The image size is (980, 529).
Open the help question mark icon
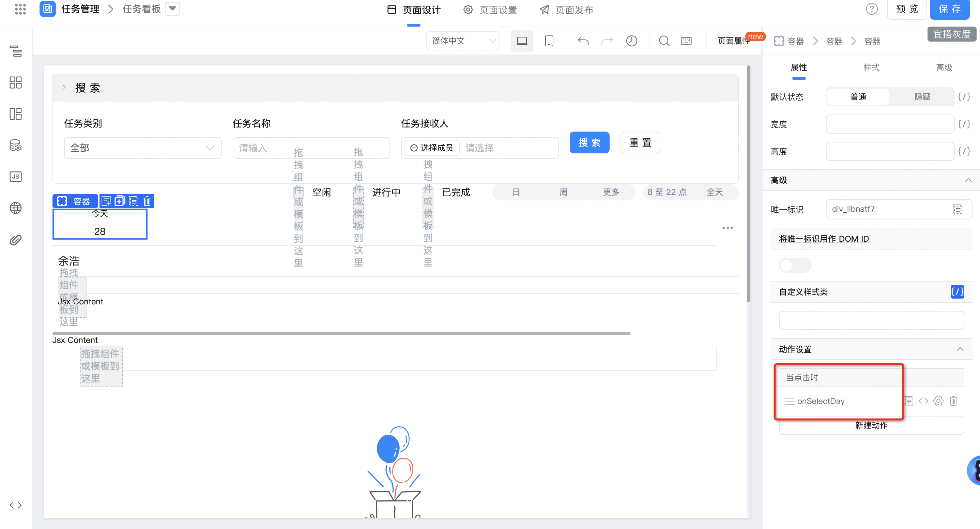pyautogui.click(x=872, y=9)
